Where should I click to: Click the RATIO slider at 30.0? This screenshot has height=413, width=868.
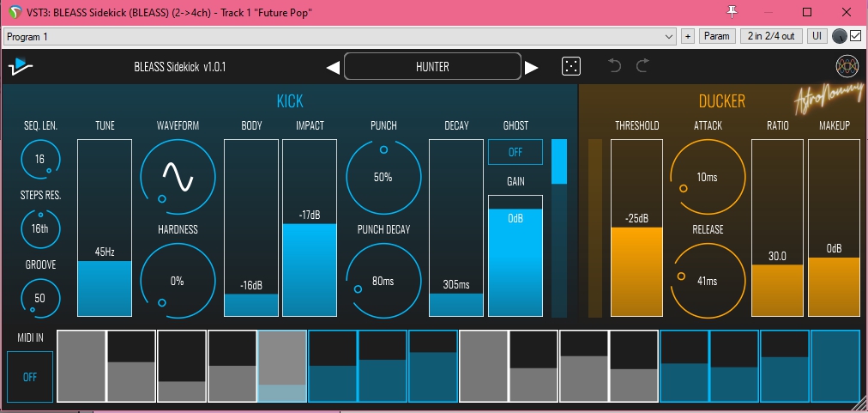777,228
